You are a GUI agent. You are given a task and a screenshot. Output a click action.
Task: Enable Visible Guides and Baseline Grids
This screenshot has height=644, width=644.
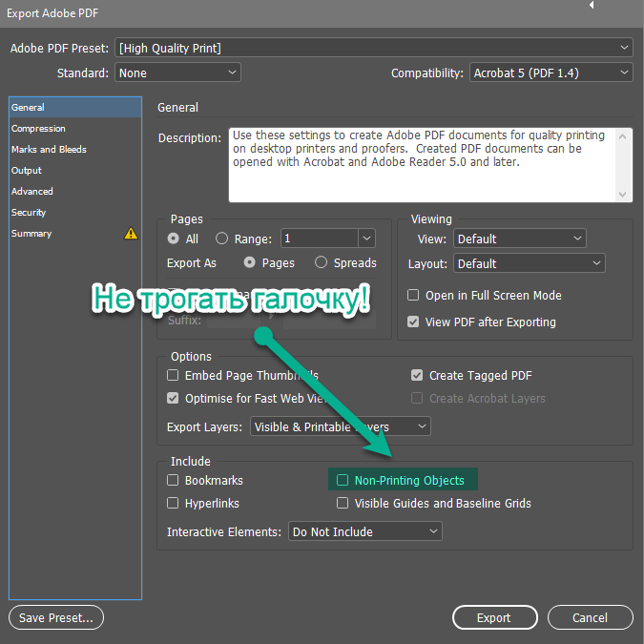[343, 503]
